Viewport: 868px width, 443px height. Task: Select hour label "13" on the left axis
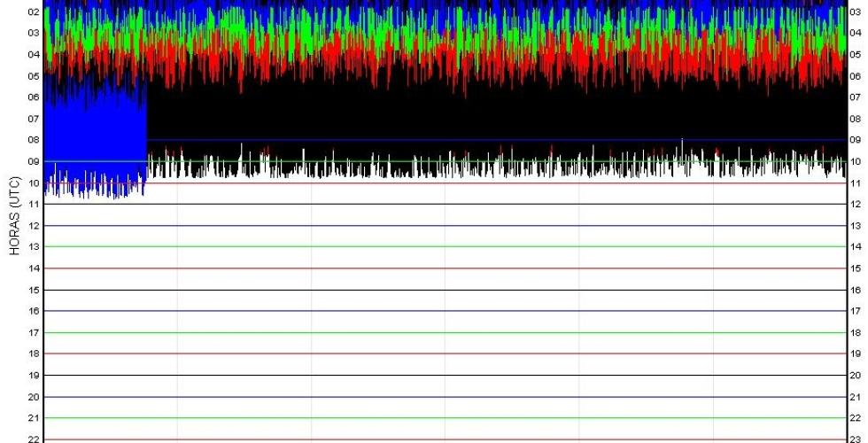pyautogui.click(x=34, y=247)
